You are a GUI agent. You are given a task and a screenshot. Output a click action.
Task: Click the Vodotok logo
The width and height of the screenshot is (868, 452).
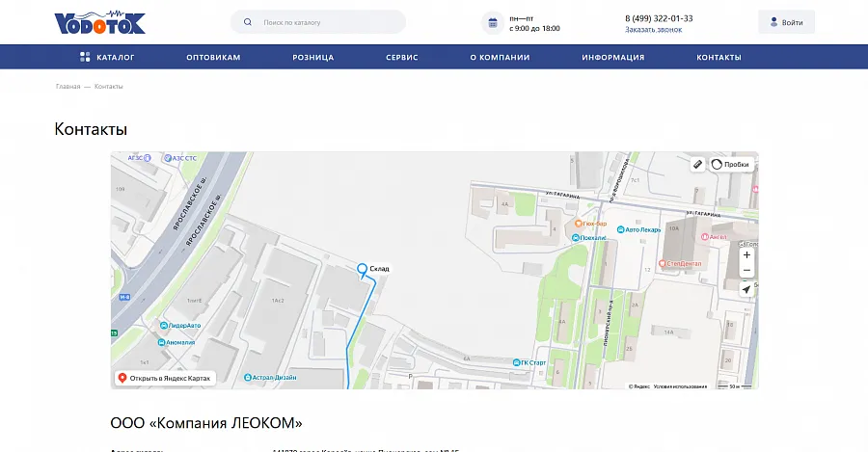(x=99, y=23)
